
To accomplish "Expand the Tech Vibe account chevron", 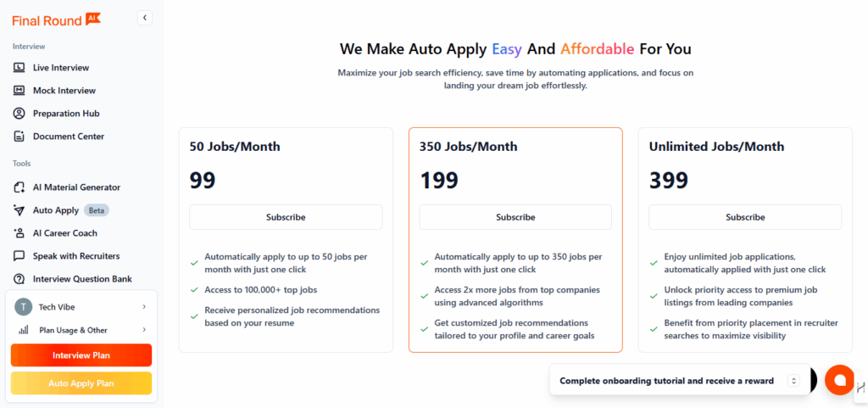I will pyautogui.click(x=144, y=307).
